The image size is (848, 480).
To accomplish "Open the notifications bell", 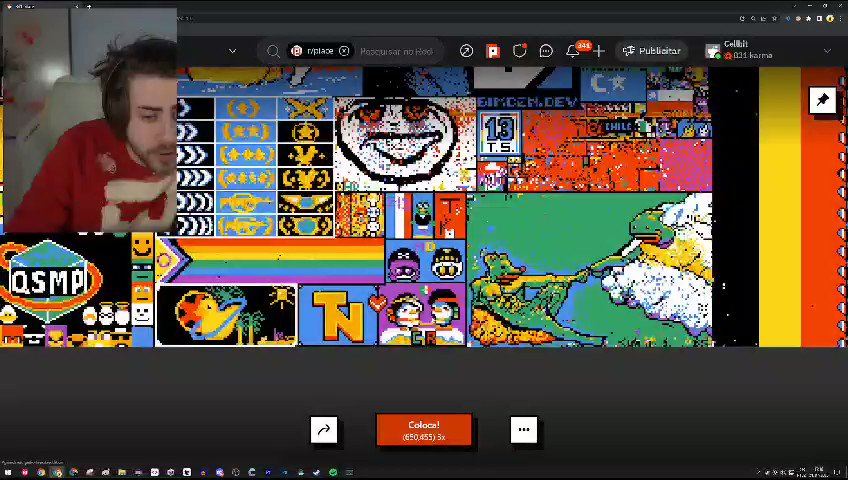I will pos(573,51).
